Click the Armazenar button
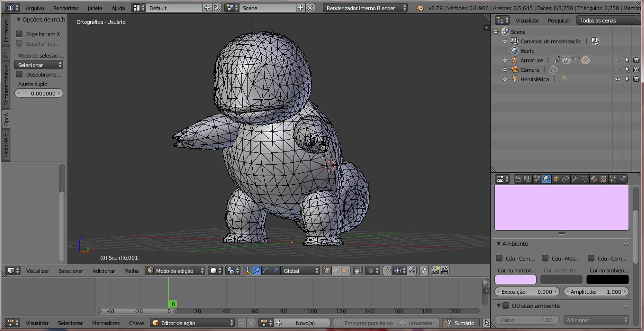 (x=418, y=323)
